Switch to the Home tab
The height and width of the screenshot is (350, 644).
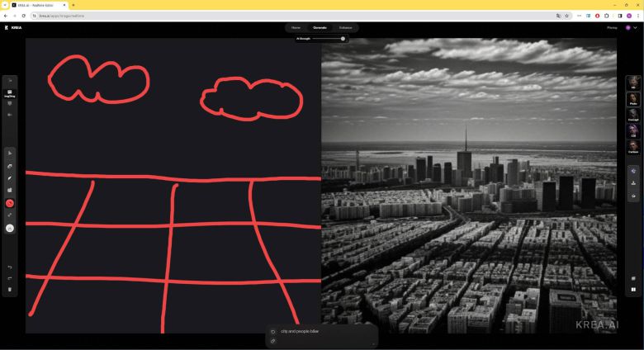pyautogui.click(x=296, y=27)
